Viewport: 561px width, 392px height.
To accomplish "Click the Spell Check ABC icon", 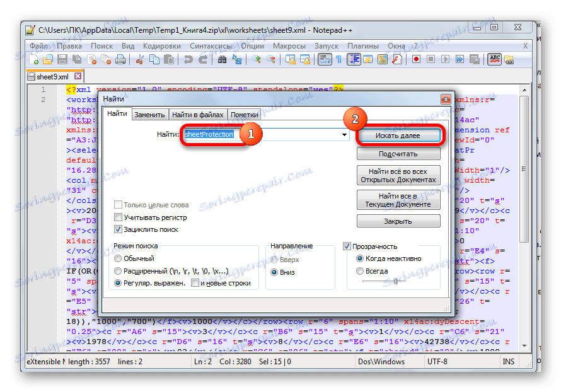I will tap(495, 59).
